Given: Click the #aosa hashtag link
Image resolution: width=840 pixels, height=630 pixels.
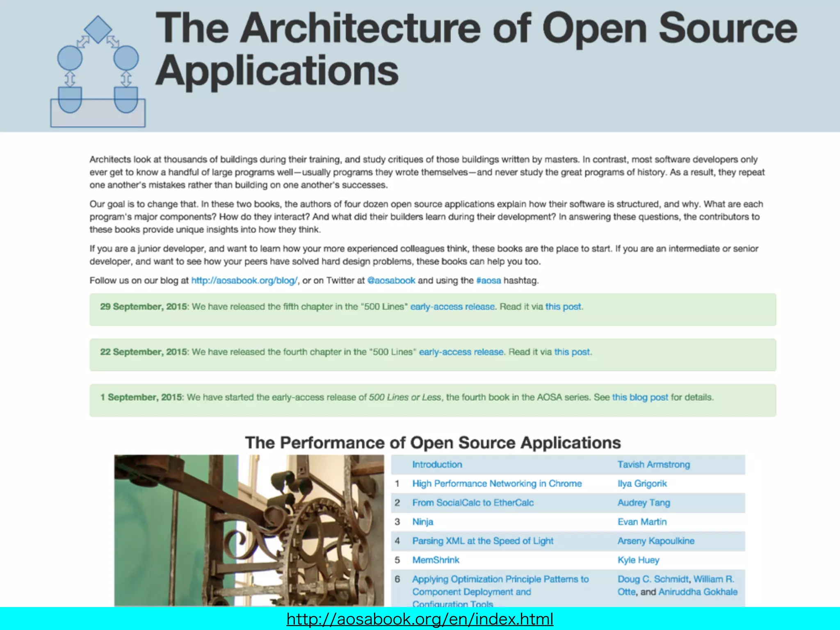Looking at the screenshot, I should click(x=488, y=281).
